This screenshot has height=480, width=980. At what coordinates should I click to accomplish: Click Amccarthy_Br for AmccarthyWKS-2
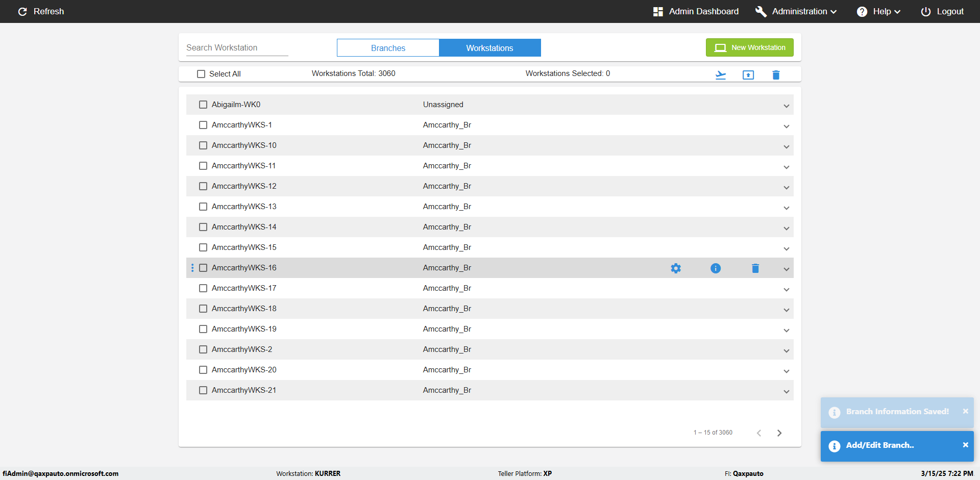pyautogui.click(x=447, y=349)
